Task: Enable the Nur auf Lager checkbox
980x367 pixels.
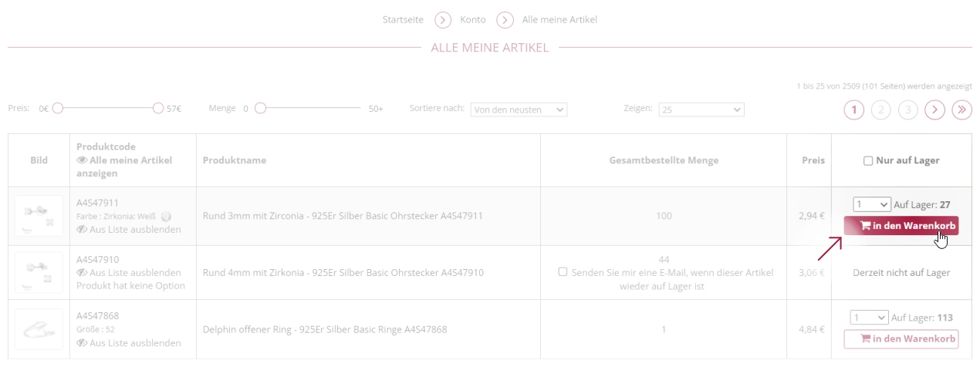Action: point(868,160)
